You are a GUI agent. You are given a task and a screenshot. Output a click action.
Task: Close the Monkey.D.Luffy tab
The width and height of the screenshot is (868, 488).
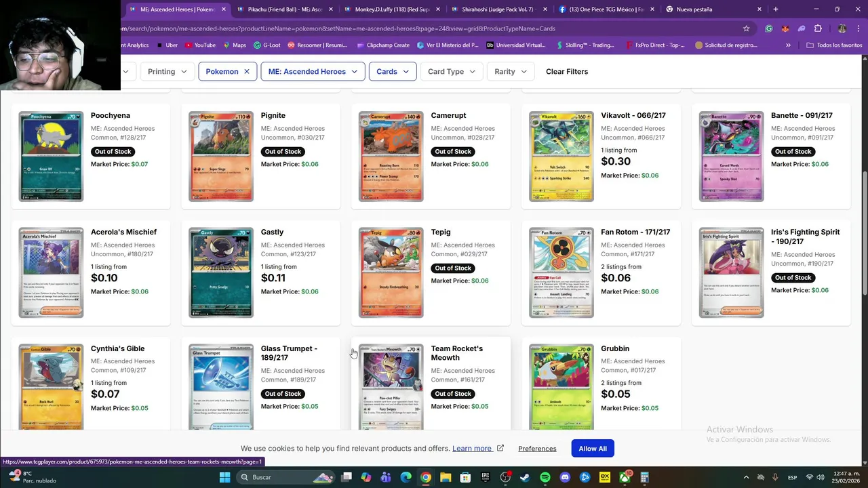pos(438,9)
